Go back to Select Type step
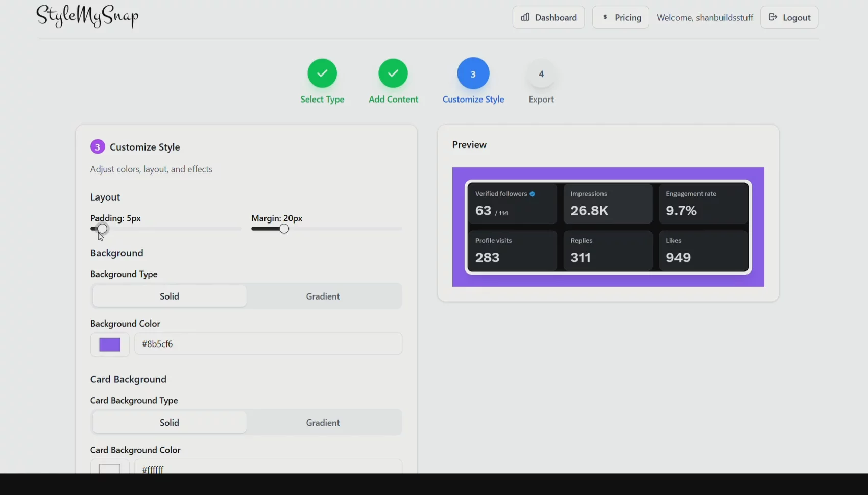 (322, 73)
